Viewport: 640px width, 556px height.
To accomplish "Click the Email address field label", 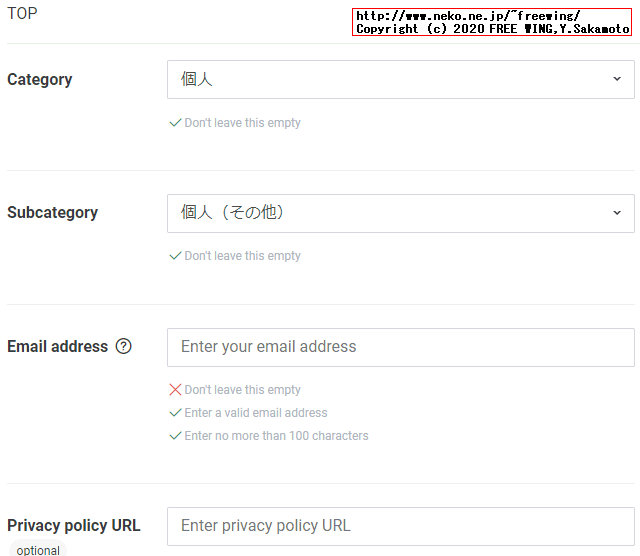I will click(x=57, y=347).
